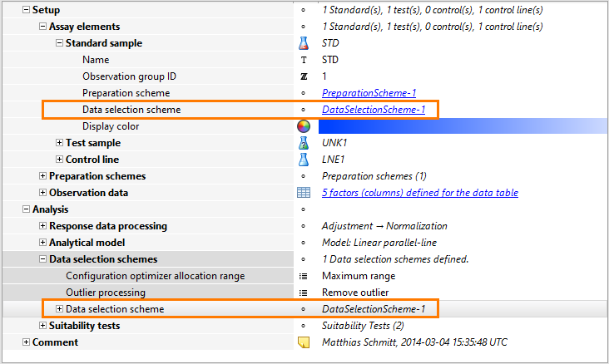Click the Adjustment → Normalization text
The width and height of the screenshot is (609, 364).
point(384,226)
